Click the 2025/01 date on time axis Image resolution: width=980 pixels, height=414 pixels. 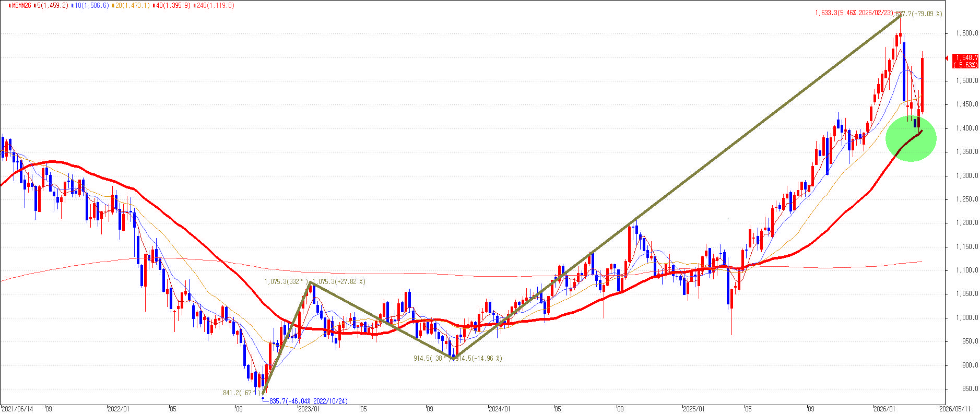point(694,409)
